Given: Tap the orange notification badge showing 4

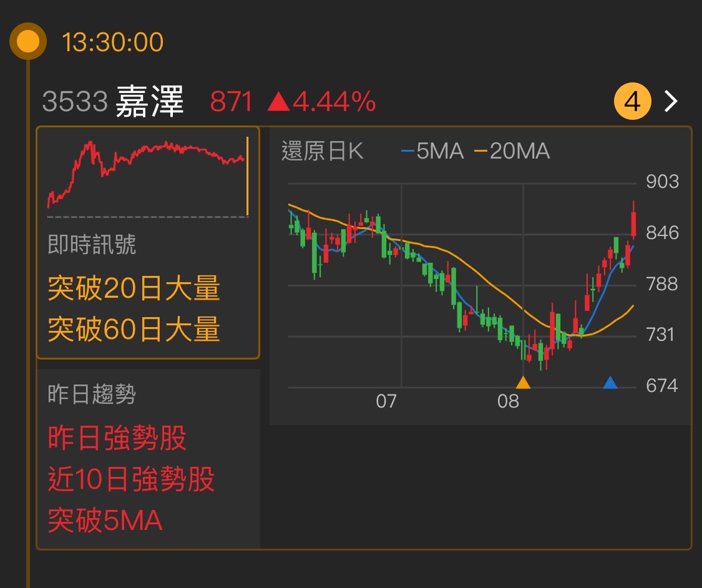Looking at the screenshot, I should tap(633, 100).
